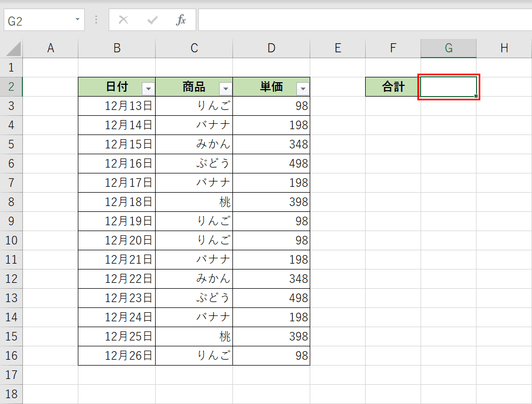The width and height of the screenshot is (532, 404).
Task: Click the Enter checkmark formula bar icon
Action: (x=152, y=20)
